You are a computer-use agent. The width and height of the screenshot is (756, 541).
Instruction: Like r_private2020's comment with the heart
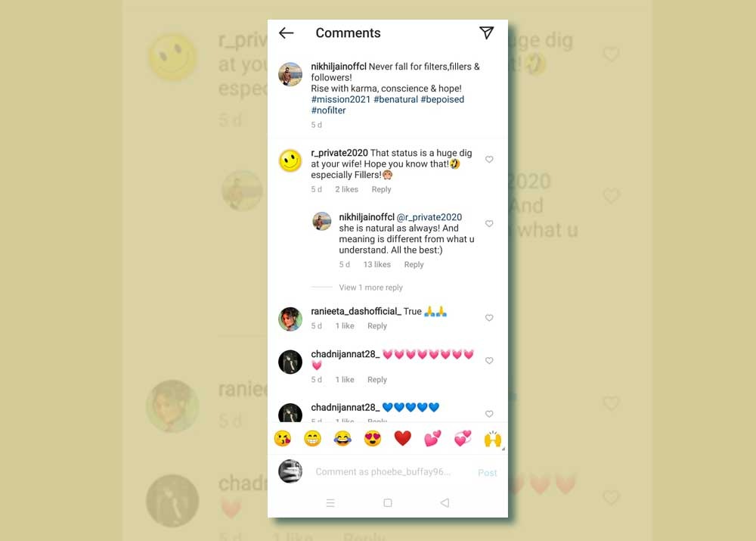pyautogui.click(x=489, y=159)
